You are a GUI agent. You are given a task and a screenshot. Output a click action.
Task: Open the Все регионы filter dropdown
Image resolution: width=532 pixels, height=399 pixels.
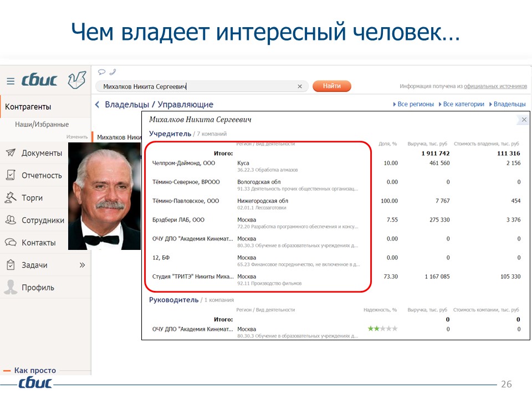[x=413, y=104]
